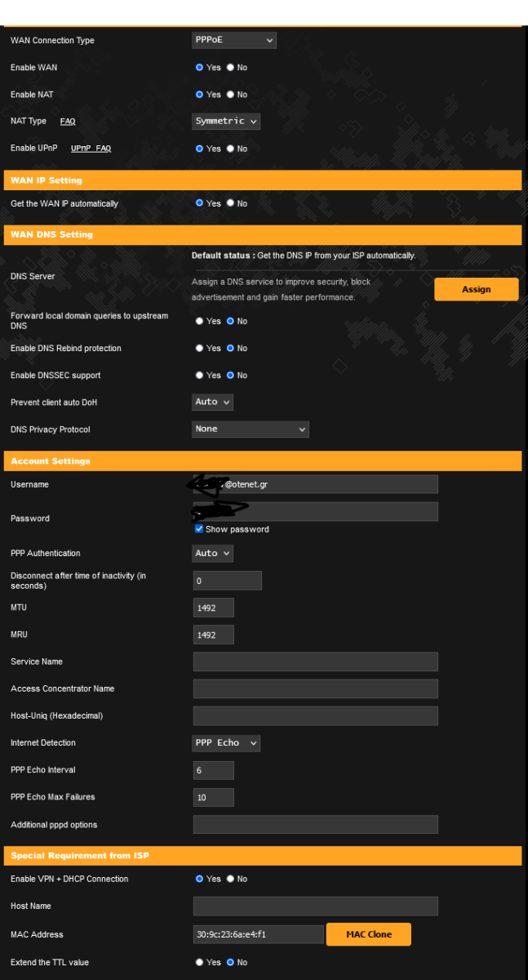The width and height of the screenshot is (528, 980).
Task: Open the Prevent client auto DoH dropdown
Action: [x=213, y=402]
